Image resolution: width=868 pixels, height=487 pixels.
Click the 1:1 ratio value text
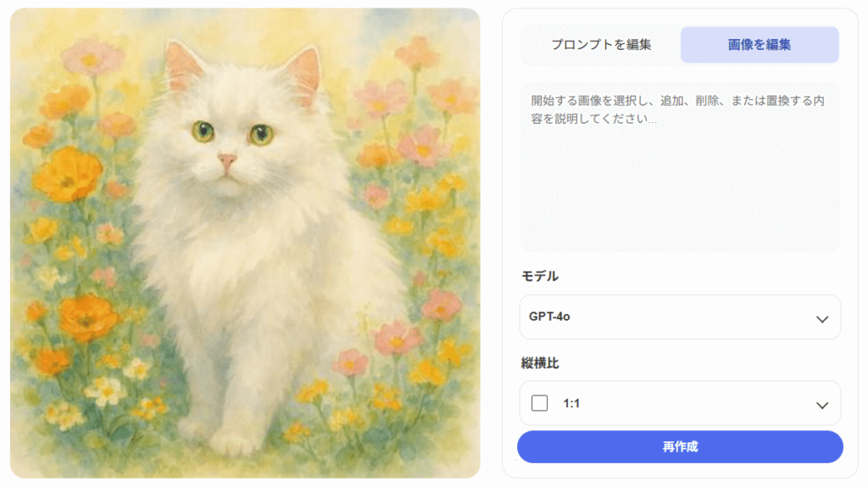pyautogui.click(x=571, y=404)
